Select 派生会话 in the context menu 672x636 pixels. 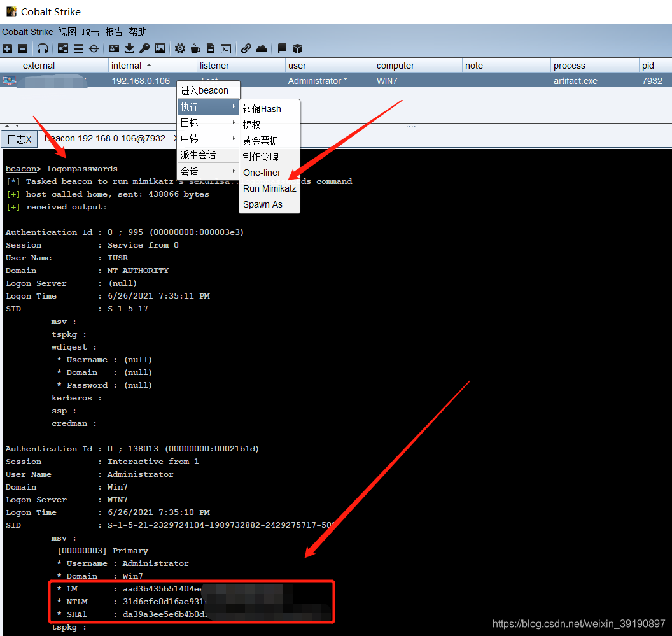209,155
